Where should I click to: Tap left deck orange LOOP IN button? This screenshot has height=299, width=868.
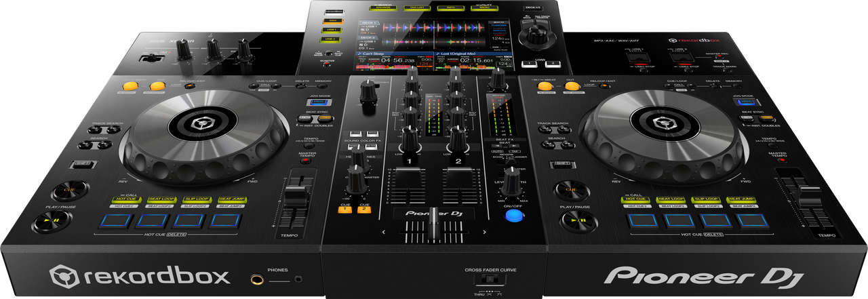(x=132, y=86)
